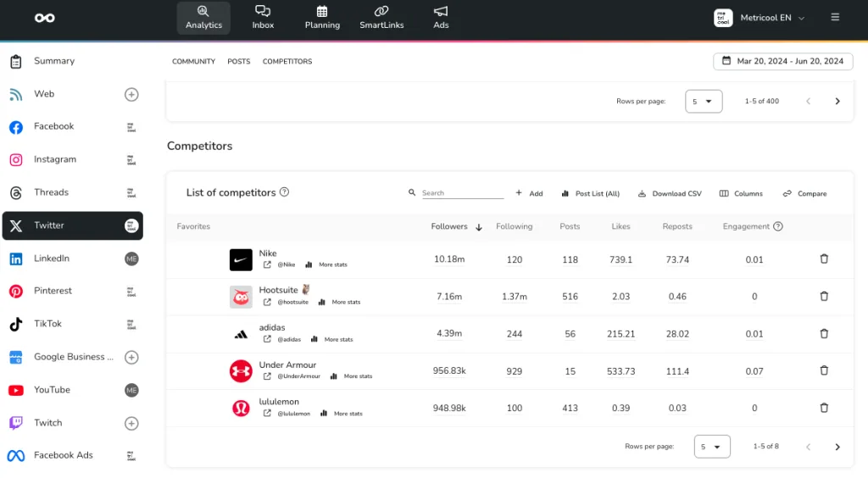The height and width of the screenshot is (478, 868).
Task: Open the Inbox section
Action: 263,18
